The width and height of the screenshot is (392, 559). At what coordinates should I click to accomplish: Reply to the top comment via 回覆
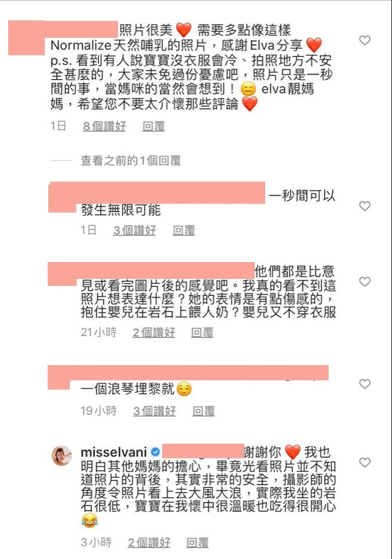click(x=154, y=126)
